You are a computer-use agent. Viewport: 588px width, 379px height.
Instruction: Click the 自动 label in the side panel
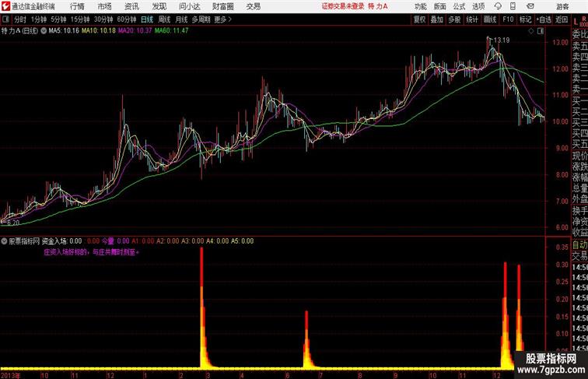(x=579, y=245)
